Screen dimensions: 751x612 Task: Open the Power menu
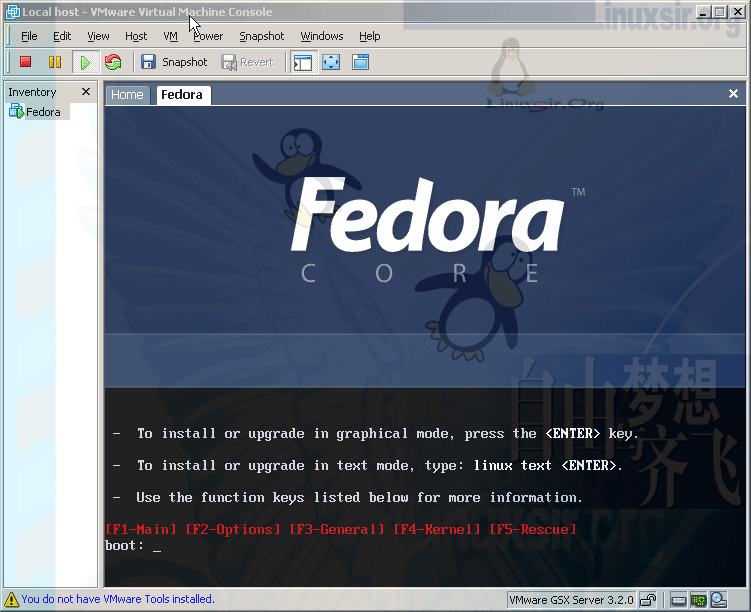[208, 36]
